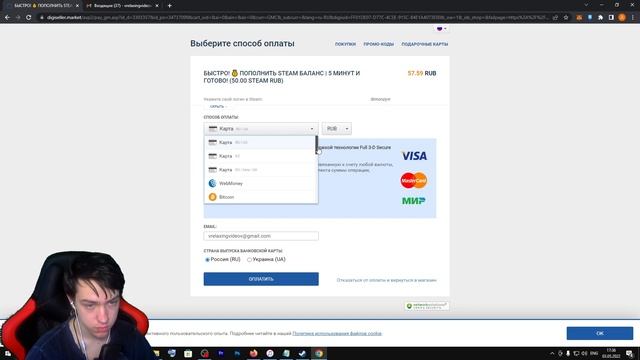Click the payment method Карта combo box

coord(261,129)
